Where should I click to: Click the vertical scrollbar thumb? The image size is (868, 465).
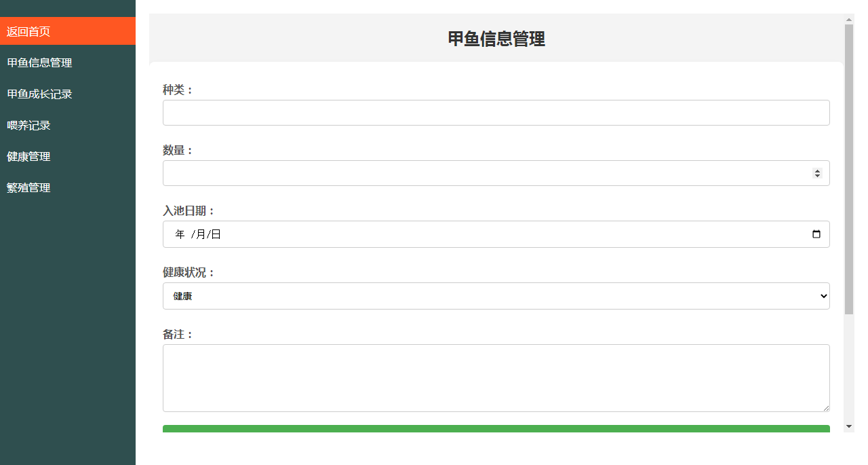[849, 170]
